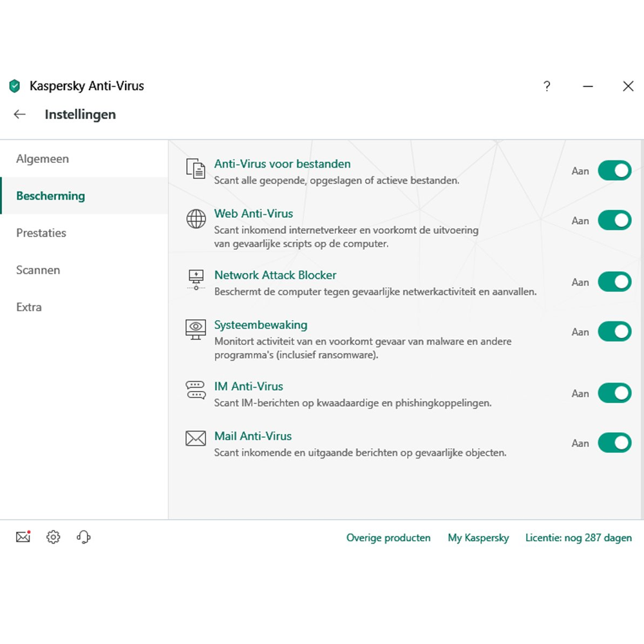The height and width of the screenshot is (644, 644).
Task: Disable the Mail Anti-Virus toggle
Action: tap(614, 443)
